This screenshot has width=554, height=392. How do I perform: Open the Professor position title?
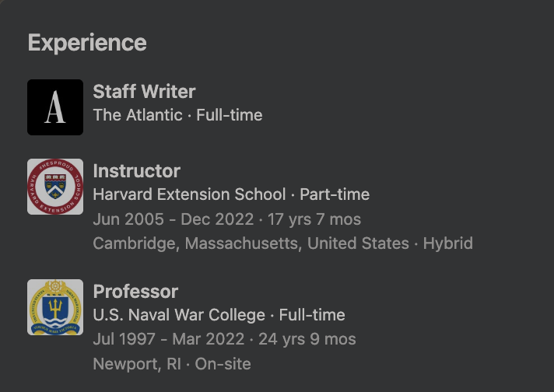[x=135, y=292]
